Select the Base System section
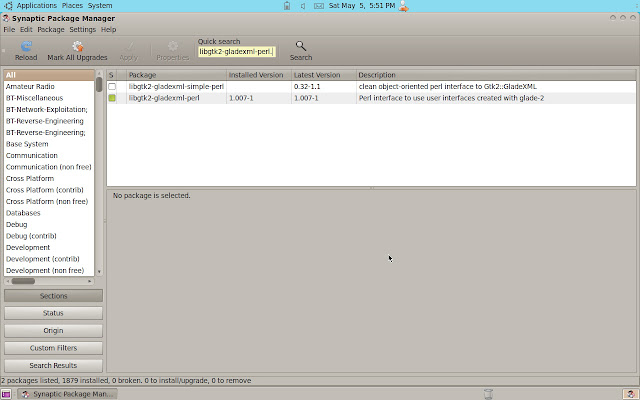The width and height of the screenshot is (640, 400). point(49,144)
